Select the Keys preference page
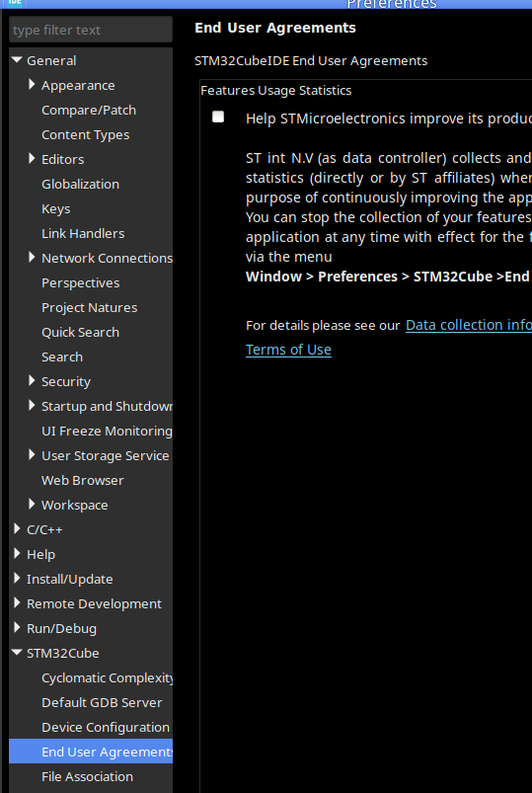 (x=55, y=209)
